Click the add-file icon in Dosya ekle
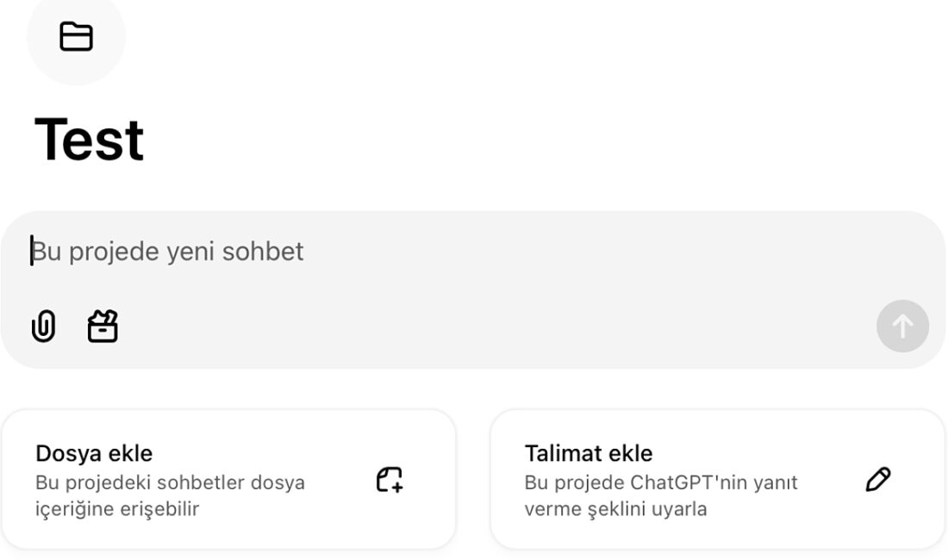 [x=390, y=480]
